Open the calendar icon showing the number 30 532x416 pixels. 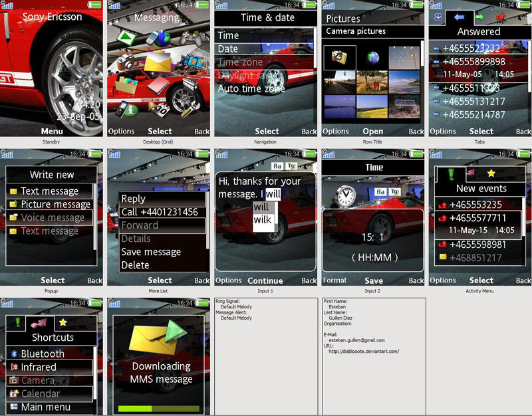pyautogui.click(x=161, y=110)
